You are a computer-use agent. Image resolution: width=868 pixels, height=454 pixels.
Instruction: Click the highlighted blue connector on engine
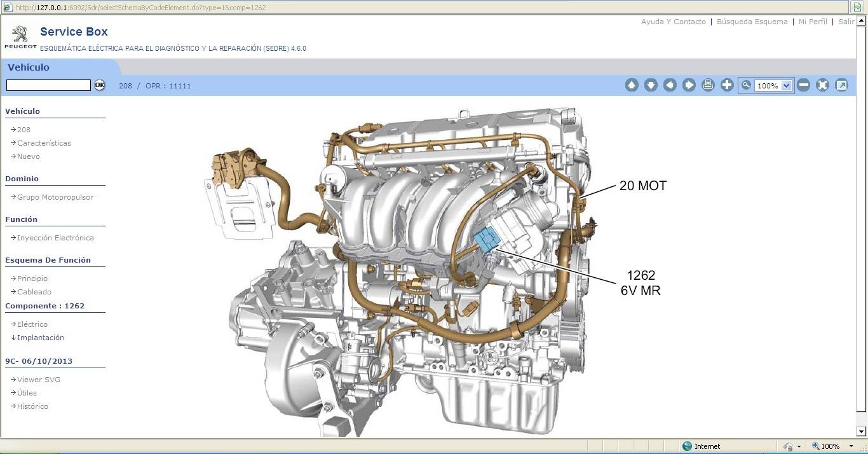click(x=487, y=240)
